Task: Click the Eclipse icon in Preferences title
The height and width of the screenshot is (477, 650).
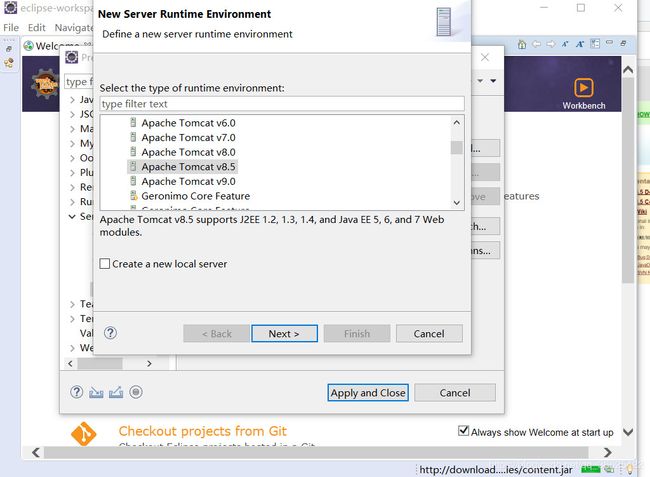Action: (72, 57)
